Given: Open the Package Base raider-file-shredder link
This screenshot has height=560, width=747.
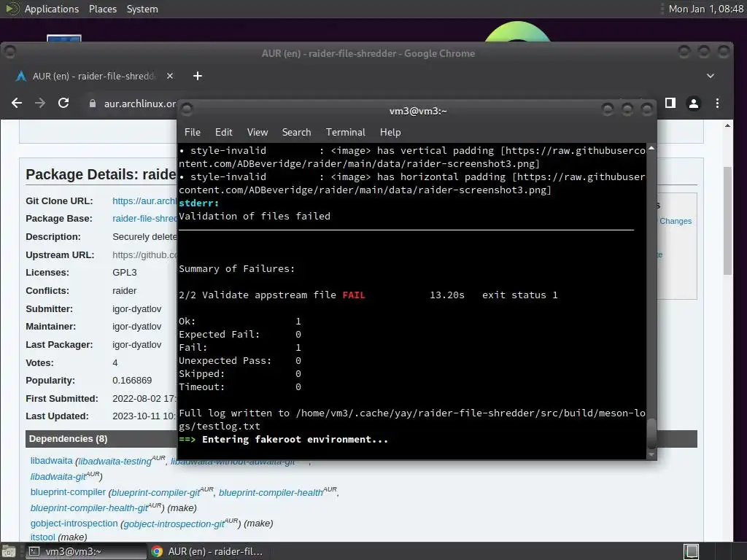Looking at the screenshot, I should coord(144,219).
